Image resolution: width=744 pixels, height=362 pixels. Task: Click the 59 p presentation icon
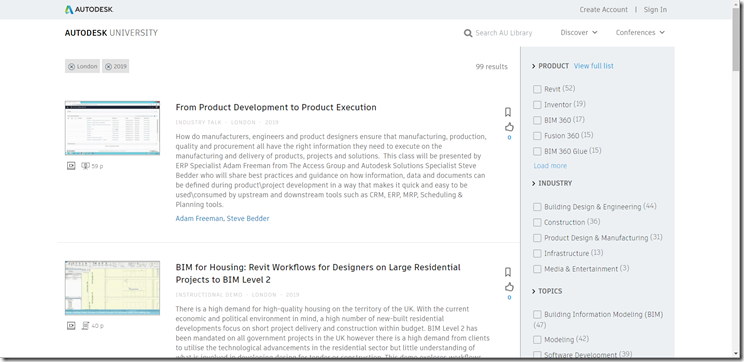click(x=85, y=166)
